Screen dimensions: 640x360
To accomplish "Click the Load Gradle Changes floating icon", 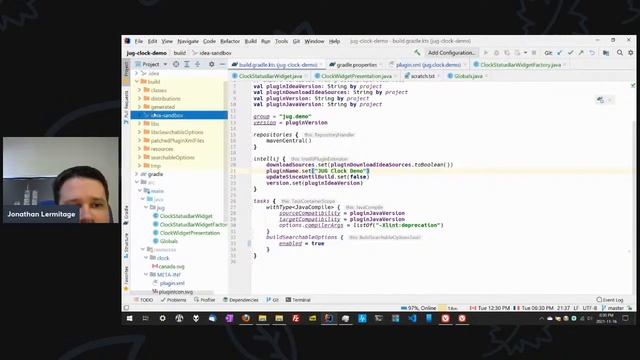I will (x=600, y=100).
